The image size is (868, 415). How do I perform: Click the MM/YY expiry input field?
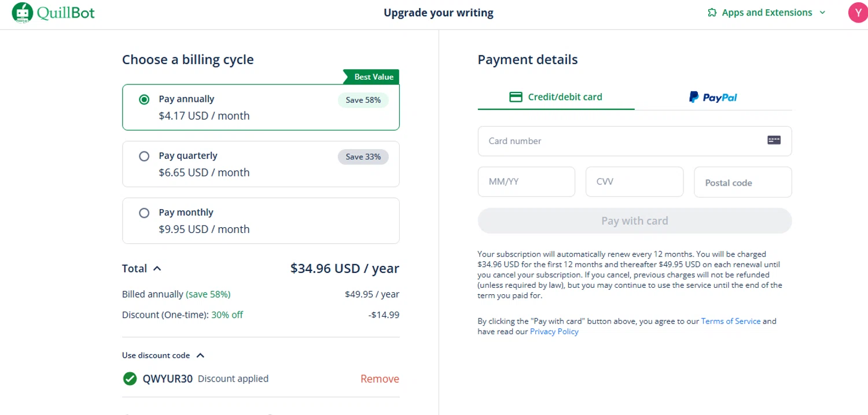click(x=526, y=181)
